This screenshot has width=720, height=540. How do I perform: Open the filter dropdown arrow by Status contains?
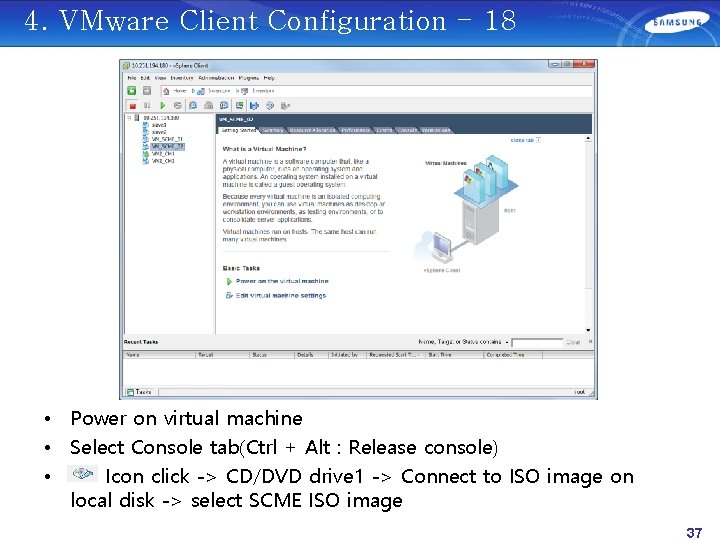[x=507, y=342]
